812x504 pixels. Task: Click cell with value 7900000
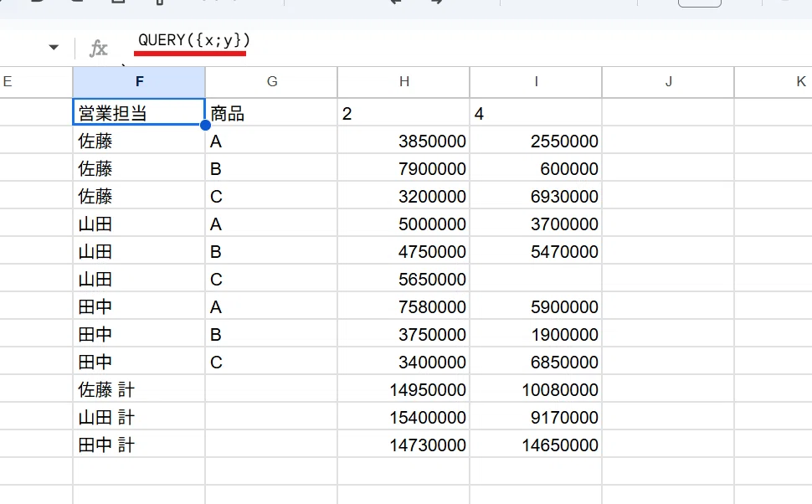coord(404,168)
